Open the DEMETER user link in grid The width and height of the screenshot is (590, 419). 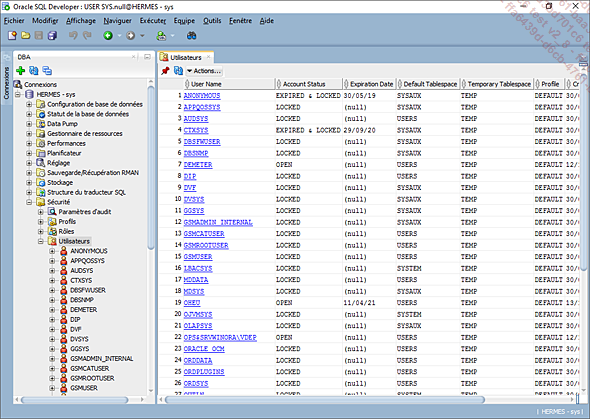click(x=198, y=165)
